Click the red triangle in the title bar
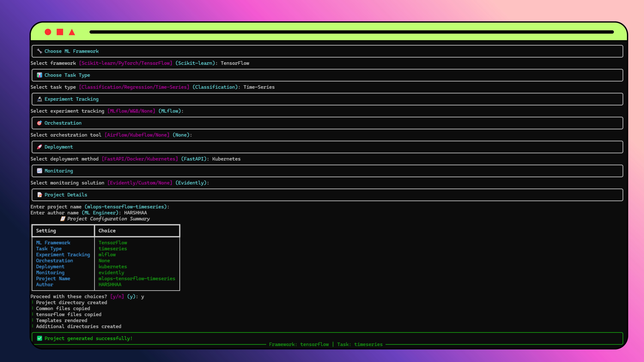Viewport: 644px width, 362px height. click(x=72, y=32)
